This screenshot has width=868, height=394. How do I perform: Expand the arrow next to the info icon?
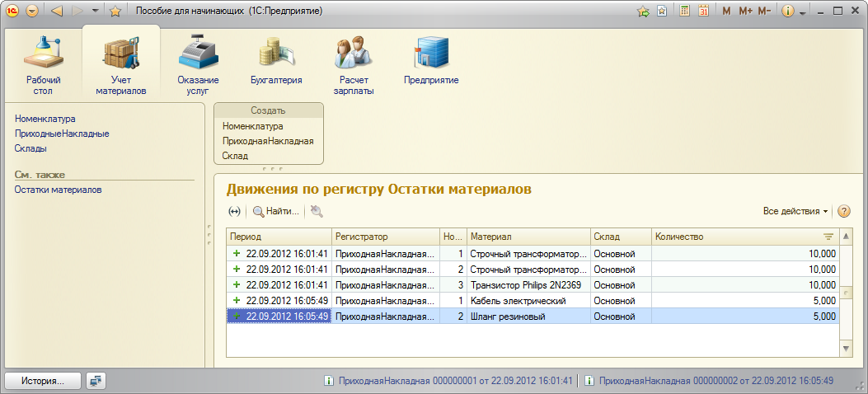tap(802, 12)
